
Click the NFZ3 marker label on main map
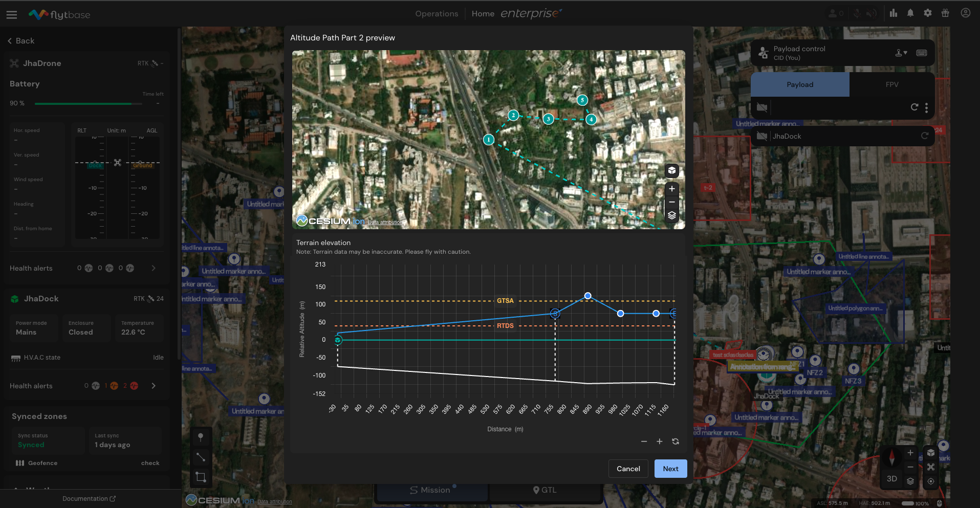pyautogui.click(x=853, y=381)
